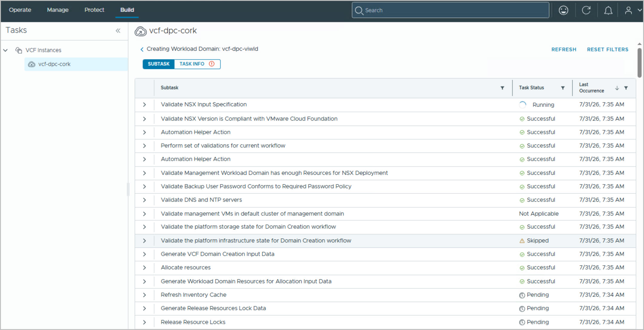Expand Validate DNS and NTP servers row
The width and height of the screenshot is (644, 330).
145,200
